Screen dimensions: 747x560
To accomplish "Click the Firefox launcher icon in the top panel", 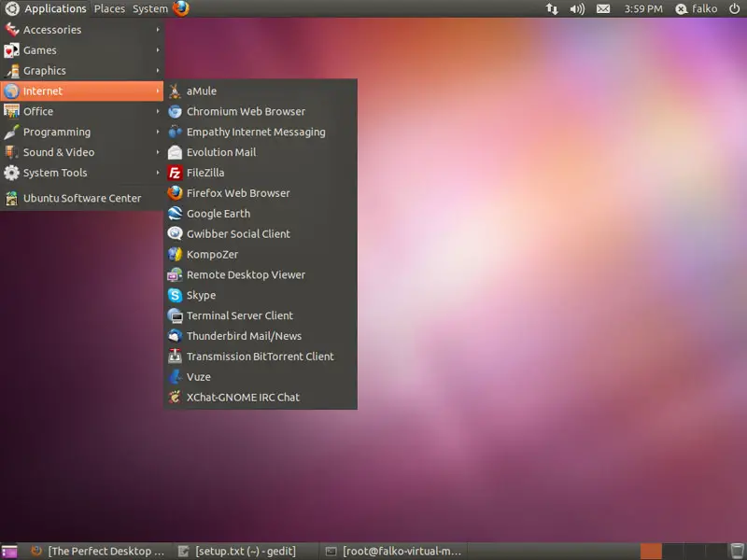I will [x=180, y=8].
